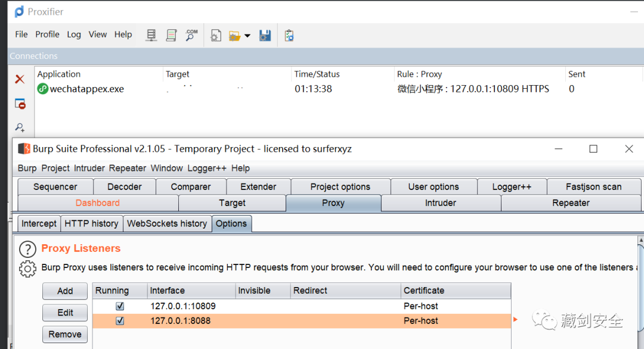Click the Certificate column header in listeners table
This screenshot has height=349, width=644.
(x=456, y=291)
